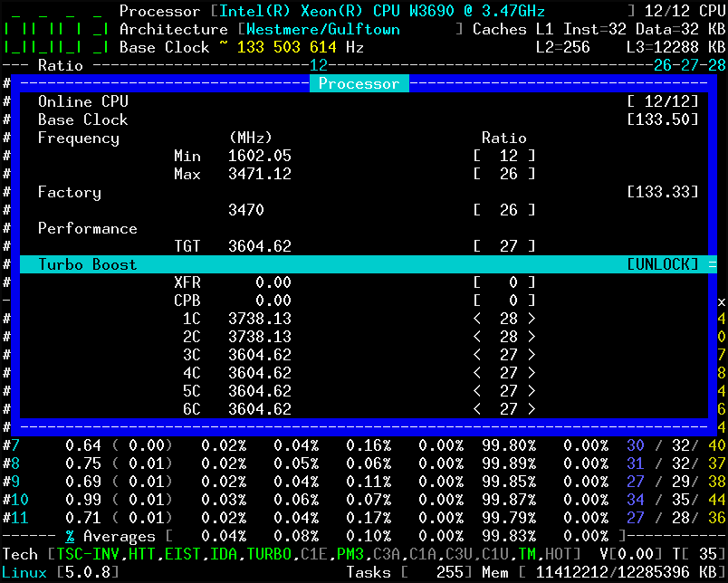Decrease the 1C turbo ratio with left arrow

[x=477, y=319]
